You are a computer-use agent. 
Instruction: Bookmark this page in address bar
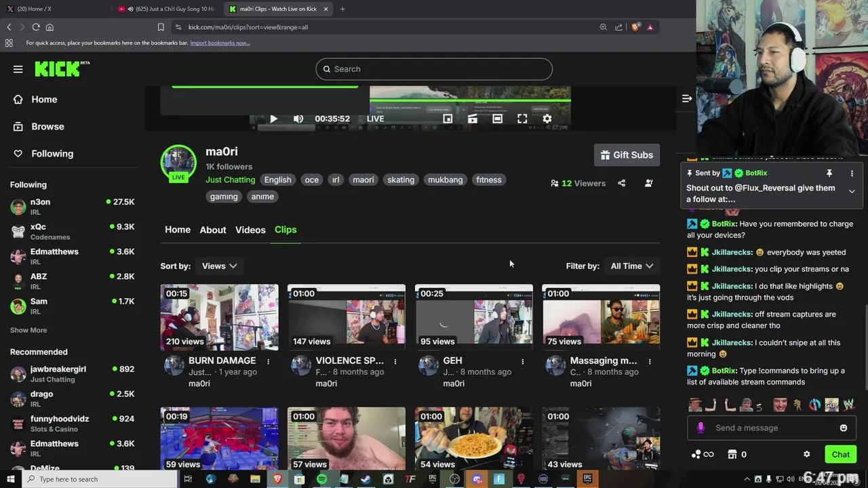(161, 27)
